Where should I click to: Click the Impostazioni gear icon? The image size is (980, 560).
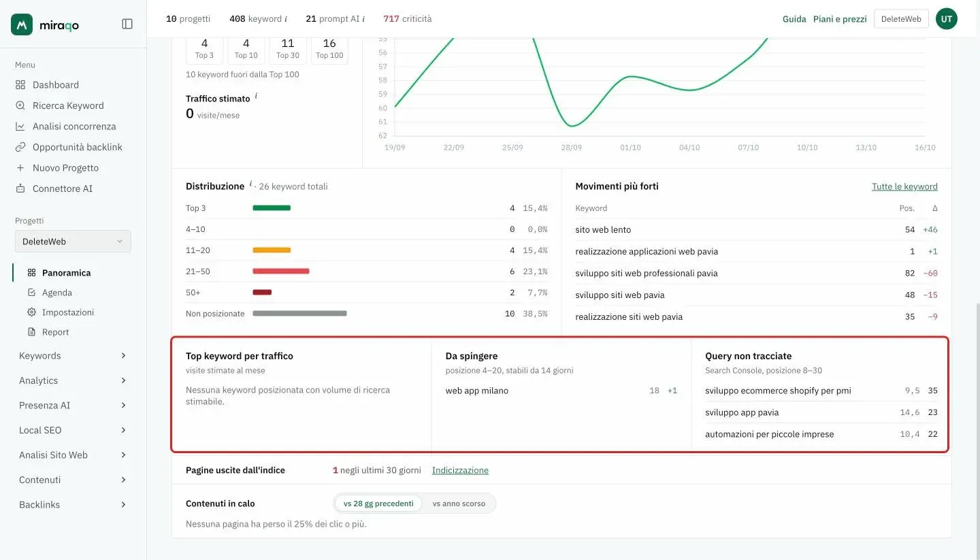(31, 312)
